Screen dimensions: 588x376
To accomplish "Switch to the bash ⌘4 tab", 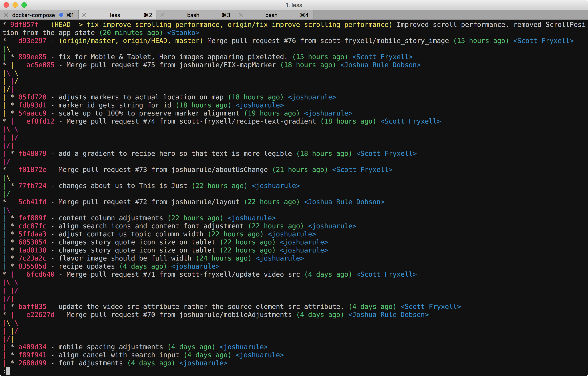I will click(274, 15).
